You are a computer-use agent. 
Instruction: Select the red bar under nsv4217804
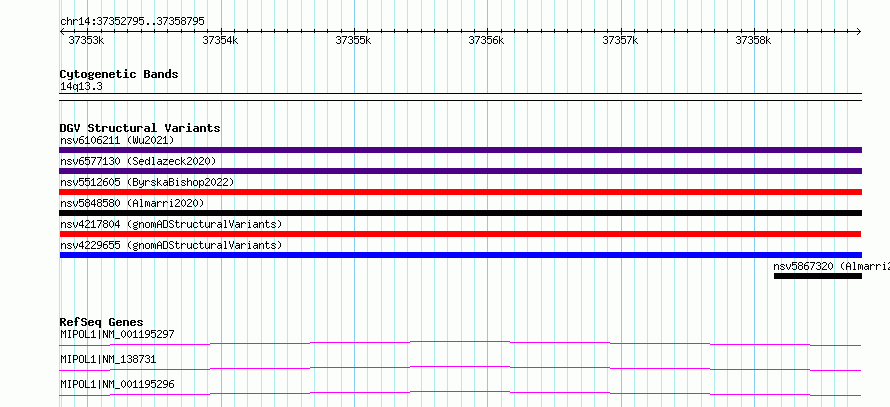point(460,234)
